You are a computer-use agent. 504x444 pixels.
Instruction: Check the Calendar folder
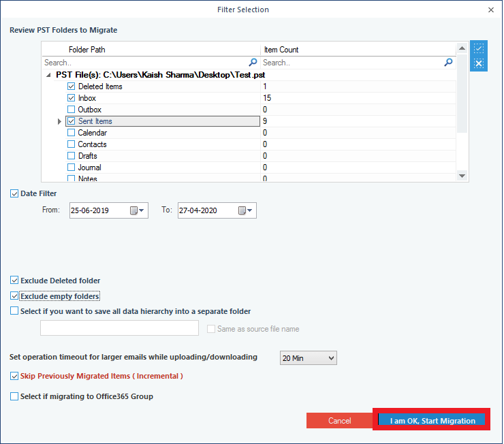click(x=71, y=133)
